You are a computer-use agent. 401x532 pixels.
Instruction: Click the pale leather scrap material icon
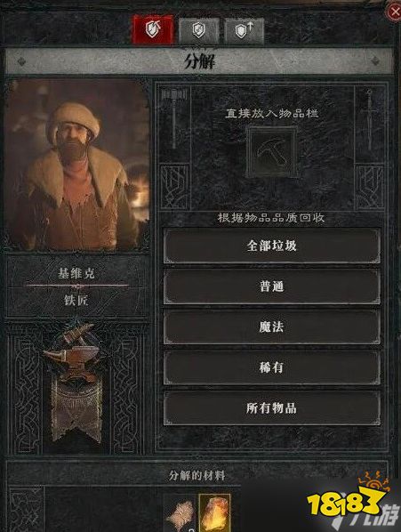tap(180, 513)
